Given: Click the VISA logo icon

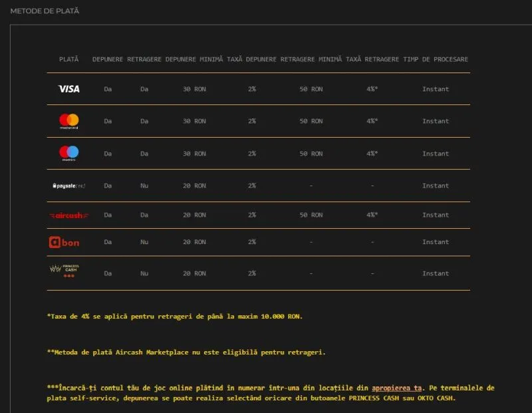Looking at the screenshot, I should click(69, 89).
